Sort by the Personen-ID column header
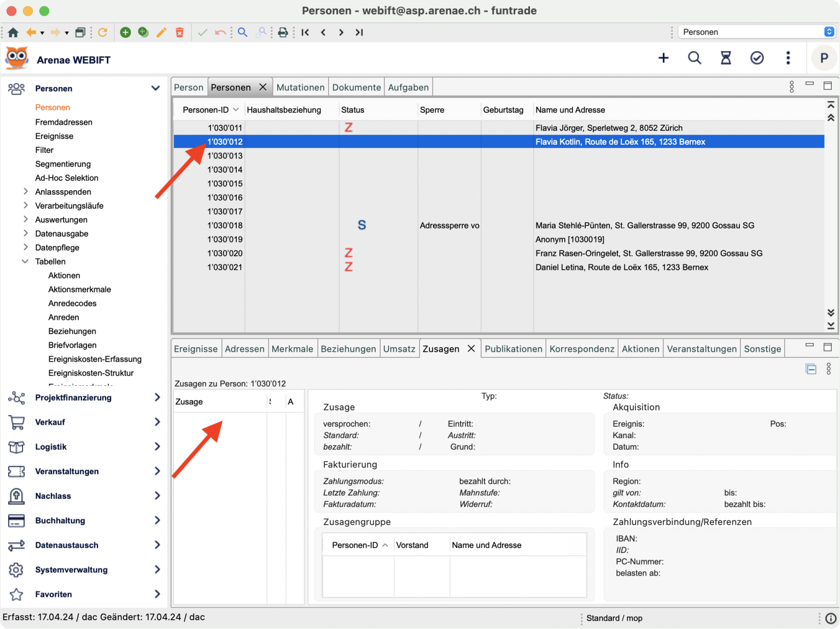Image resolution: width=840 pixels, height=629 pixels. 206,110
